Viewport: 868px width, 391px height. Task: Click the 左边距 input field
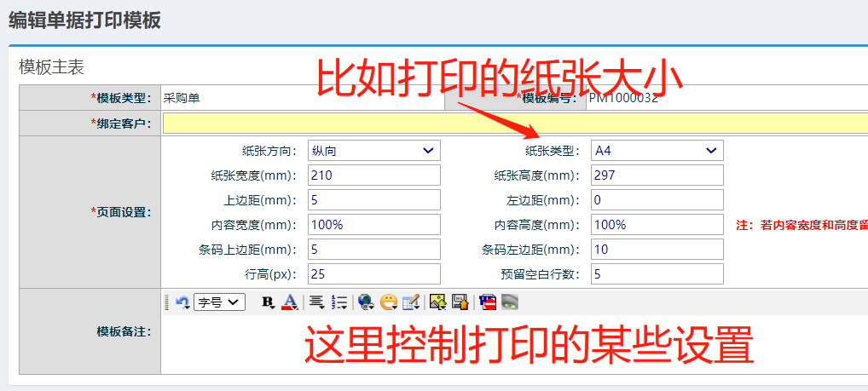(x=657, y=199)
